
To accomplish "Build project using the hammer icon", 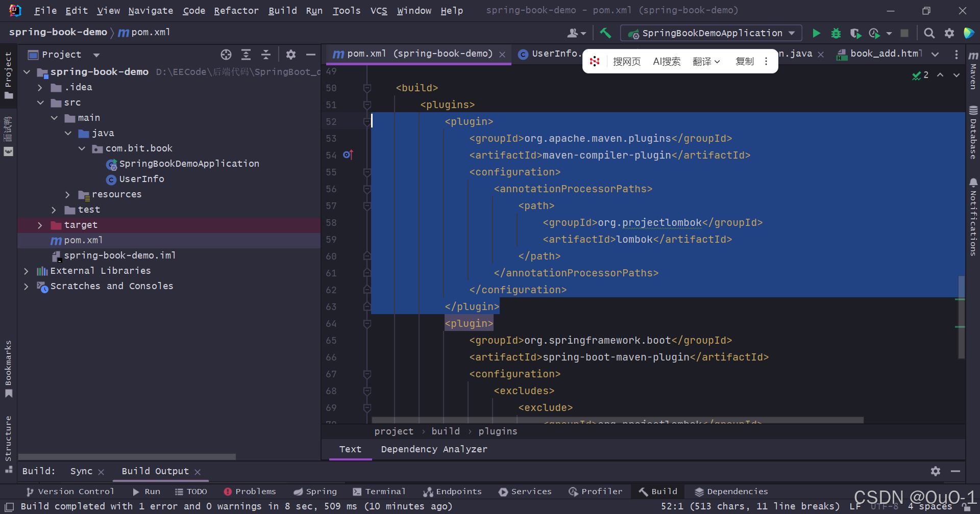I will (605, 33).
